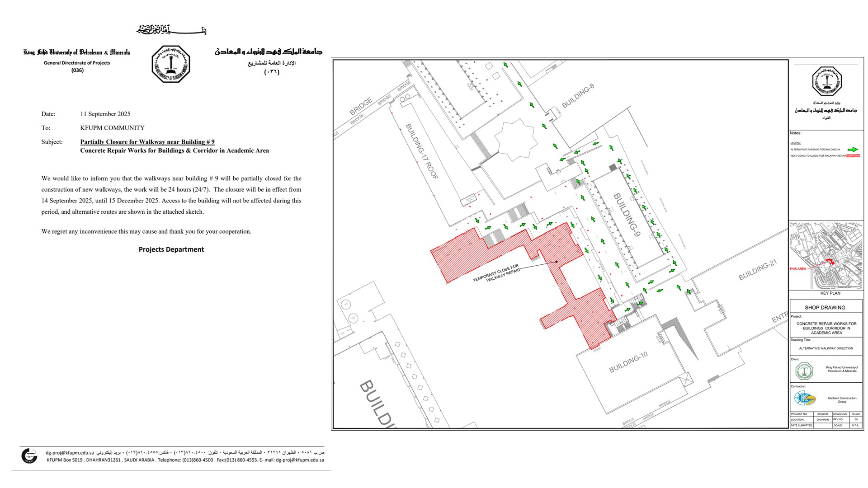Click the 'BUILDING-8' label on the plan
This screenshot has width=868, height=488.
coord(578,96)
